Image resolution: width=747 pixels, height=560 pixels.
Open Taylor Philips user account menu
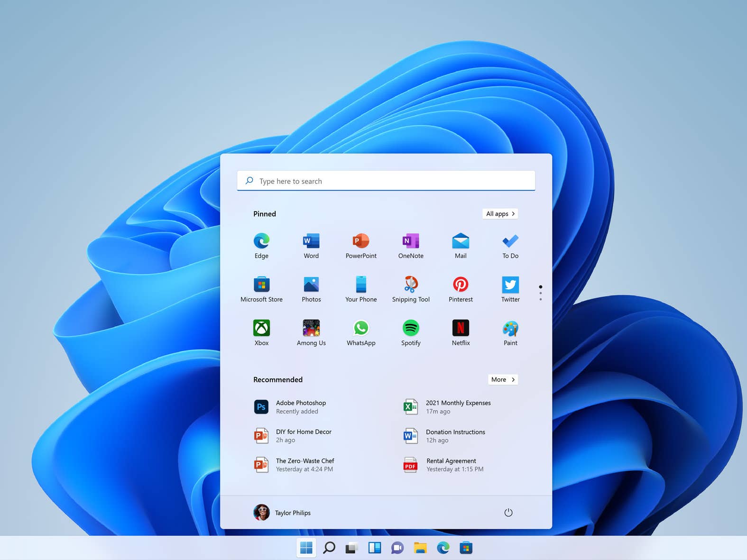pos(282,513)
